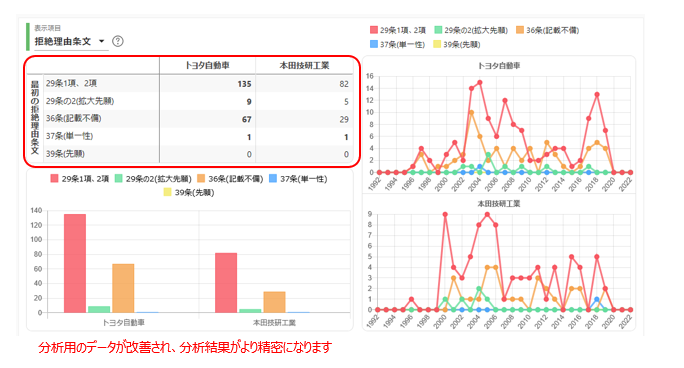
Task: Toggle yellow 39条(先願) swatch in line chart legend
Action: [438, 44]
